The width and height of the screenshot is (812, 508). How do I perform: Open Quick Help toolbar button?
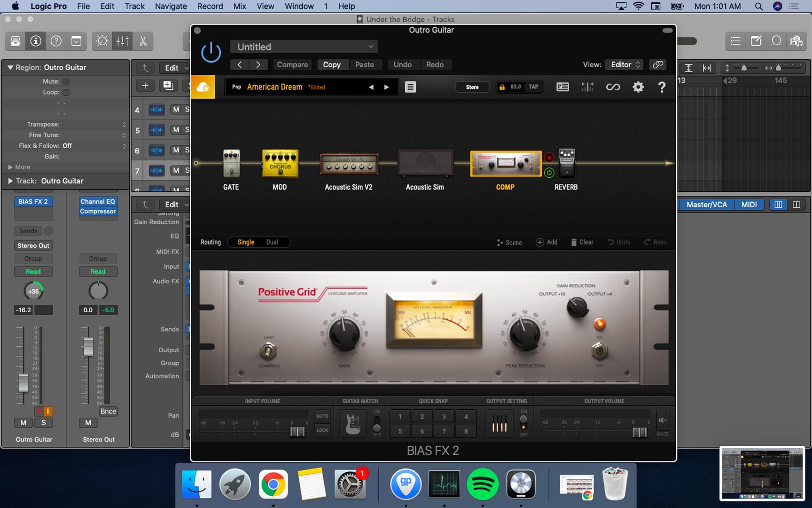point(56,41)
